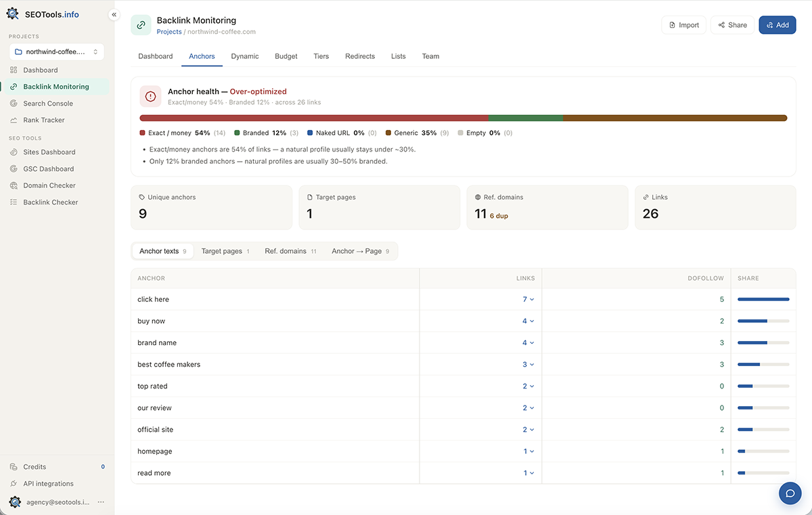Image resolution: width=812 pixels, height=515 pixels.
Task: Click the Sites Dashboard icon
Action: pyautogui.click(x=14, y=152)
